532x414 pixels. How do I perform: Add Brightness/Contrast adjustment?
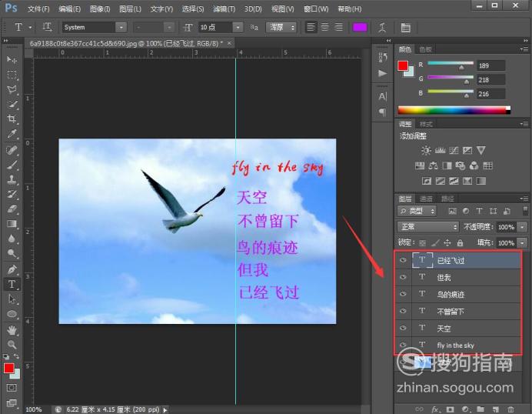[426, 150]
